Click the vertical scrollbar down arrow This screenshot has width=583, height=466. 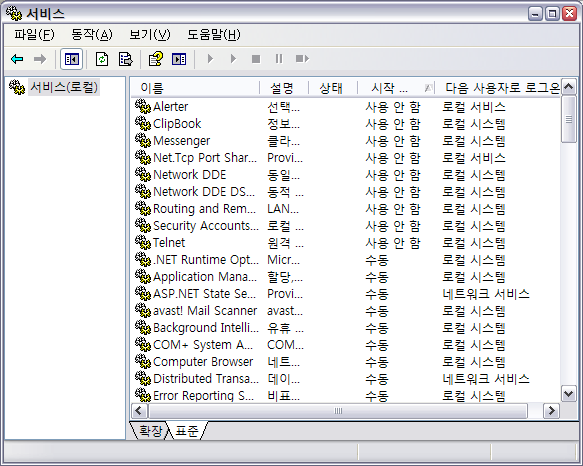tap(569, 394)
